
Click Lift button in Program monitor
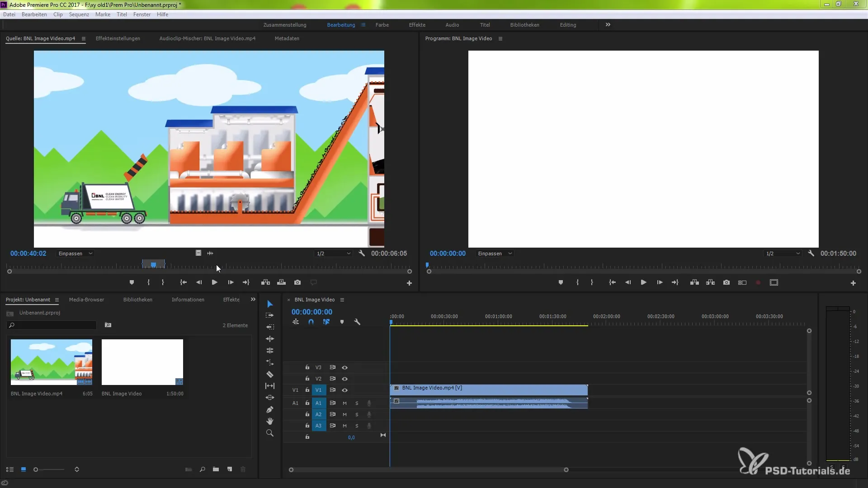pyautogui.click(x=695, y=282)
